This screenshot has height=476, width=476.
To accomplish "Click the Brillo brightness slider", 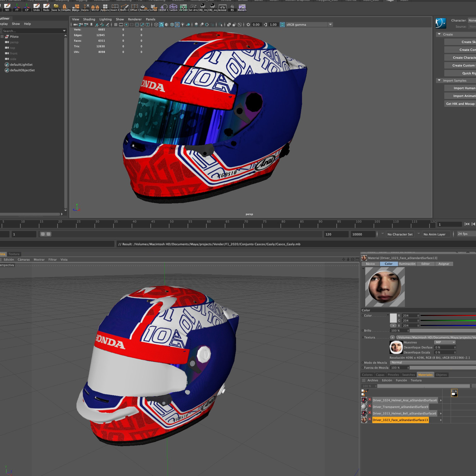I will pyautogui.click(x=443, y=331).
